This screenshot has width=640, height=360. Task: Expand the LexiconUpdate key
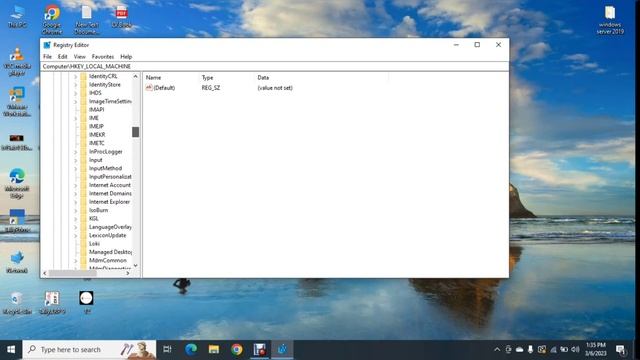[76, 236]
